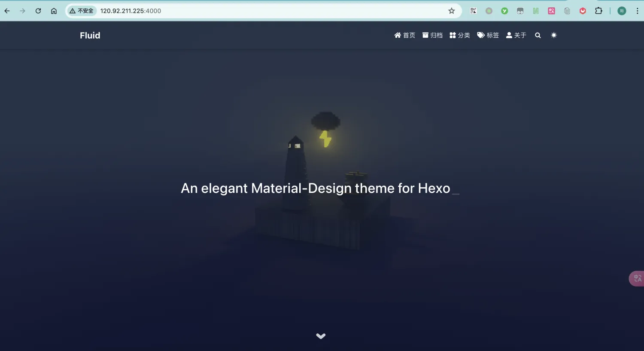Open the browser home page
Image resolution: width=644 pixels, height=351 pixels.
coord(54,11)
